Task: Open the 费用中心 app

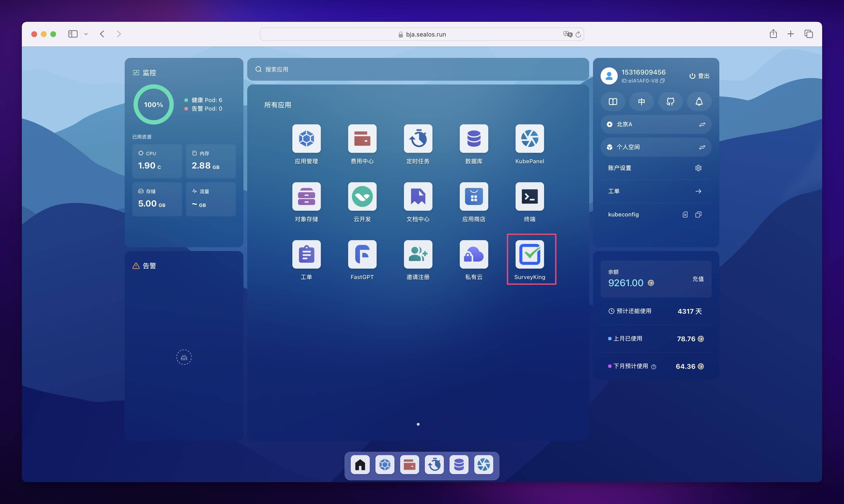Action: (362, 139)
